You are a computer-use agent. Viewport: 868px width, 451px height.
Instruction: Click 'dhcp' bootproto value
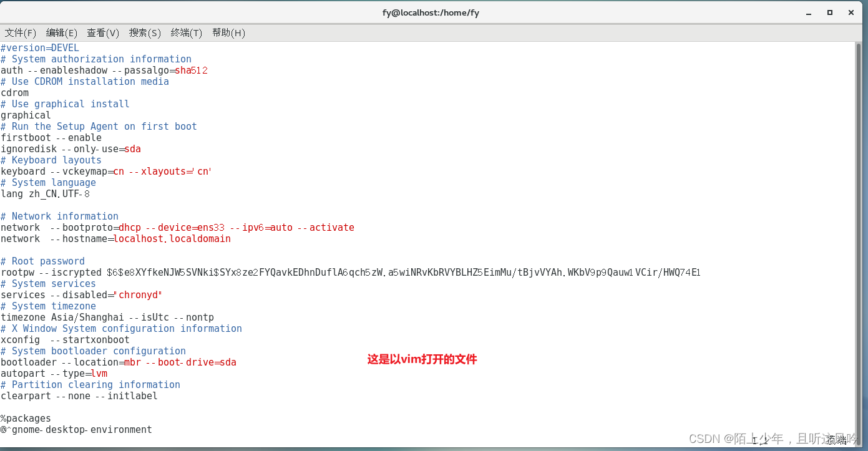tap(130, 228)
